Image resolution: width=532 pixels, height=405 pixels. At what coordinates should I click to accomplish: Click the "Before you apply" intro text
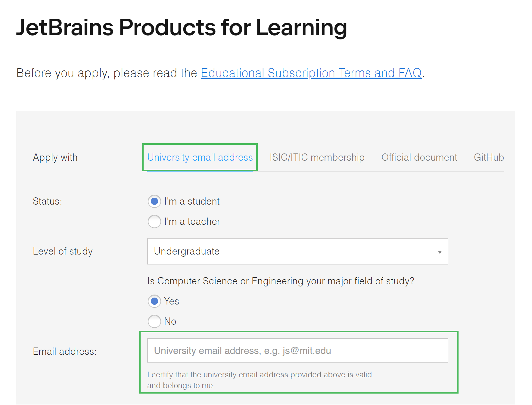[107, 73]
